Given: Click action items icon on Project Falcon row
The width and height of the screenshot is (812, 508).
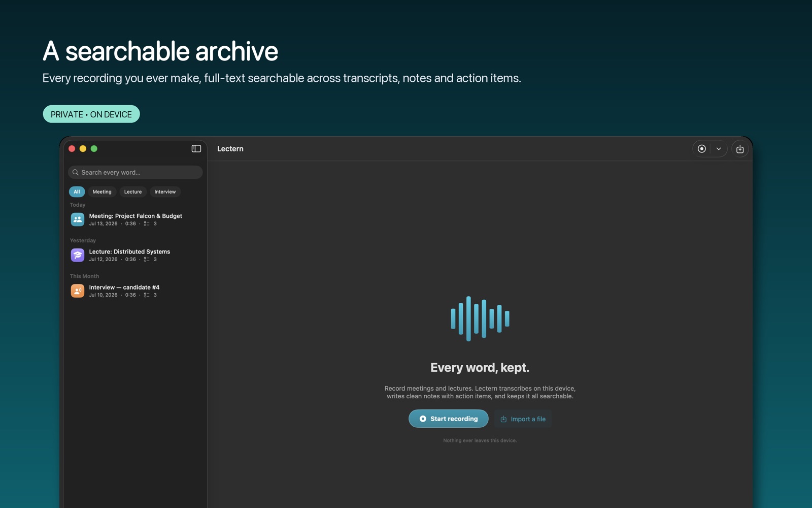Looking at the screenshot, I should [147, 224].
